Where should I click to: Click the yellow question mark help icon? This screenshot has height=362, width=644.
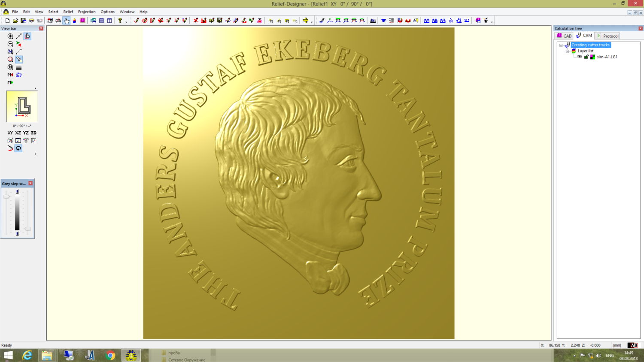[120, 21]
